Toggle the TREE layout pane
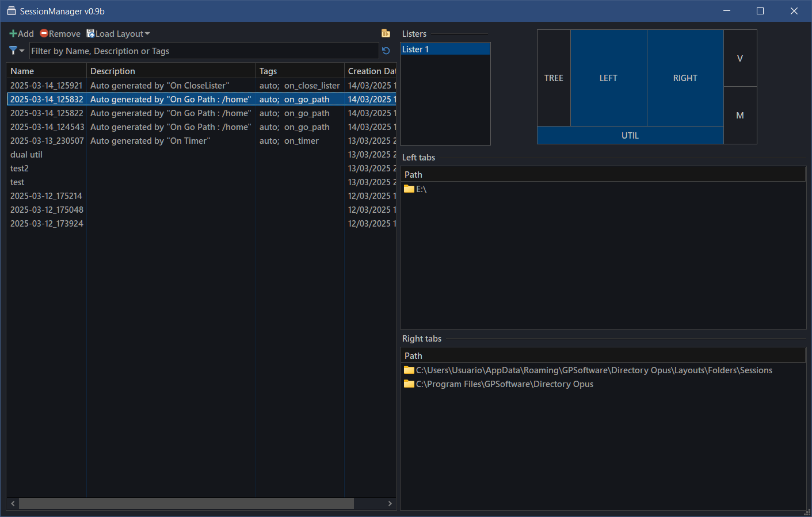The image size is (812, 517). click(x=554, y=78)
